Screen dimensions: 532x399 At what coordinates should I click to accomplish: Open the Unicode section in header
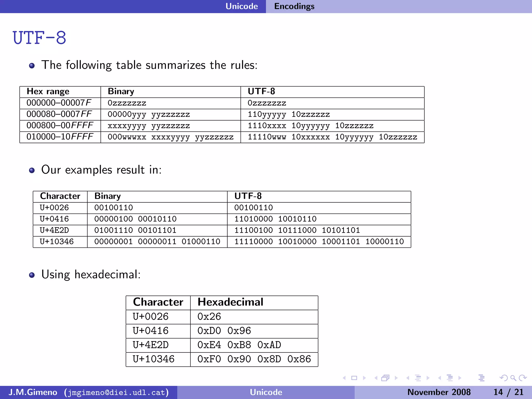pos(242,6)
